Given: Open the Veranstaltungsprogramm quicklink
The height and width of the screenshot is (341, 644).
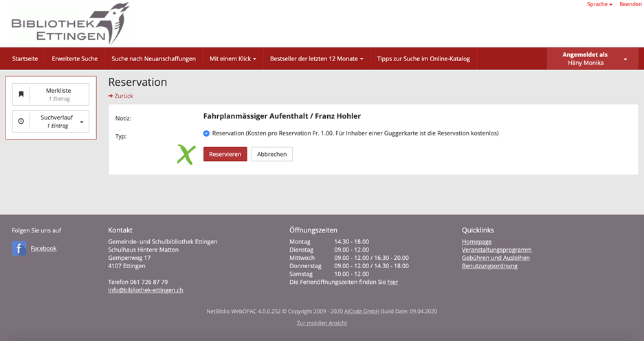Looking at the screenshot, I should tap(496, 250).
